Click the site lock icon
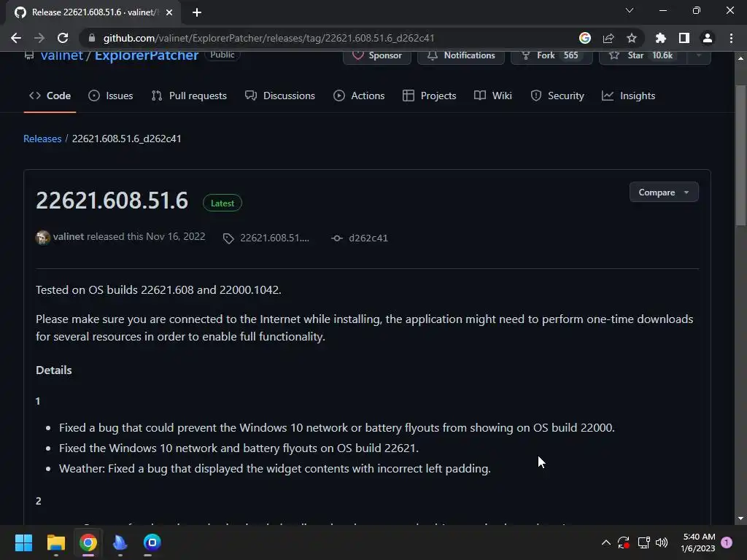Viewport: 747px width, 560px height. (x=92, y=38)
